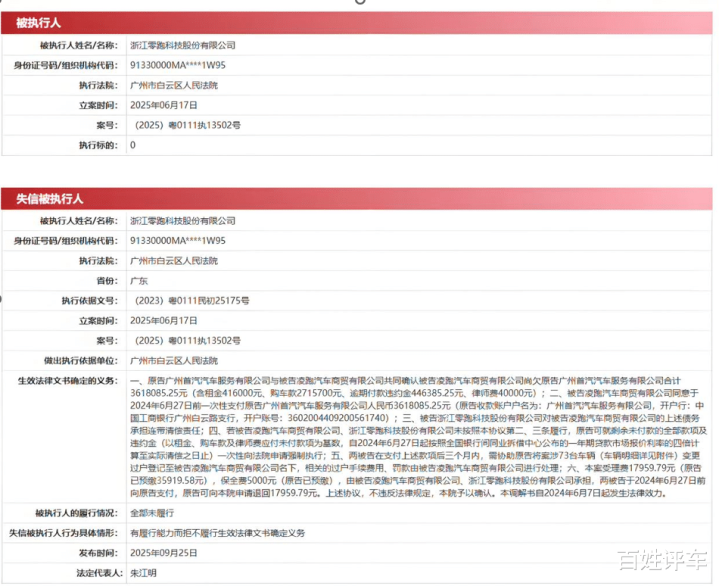Viewport: 719px width, 586px height.
Task: Select the status 全部未履行
Action: tap(152, 513)
